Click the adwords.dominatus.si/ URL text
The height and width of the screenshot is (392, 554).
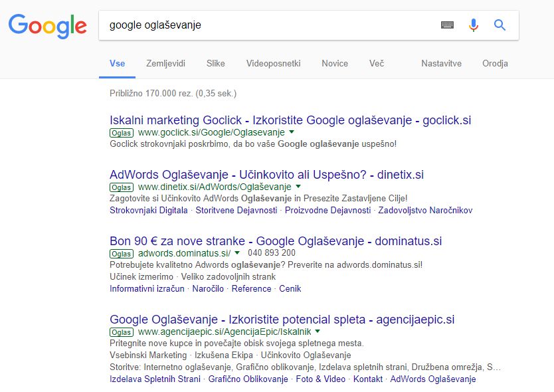185,253
